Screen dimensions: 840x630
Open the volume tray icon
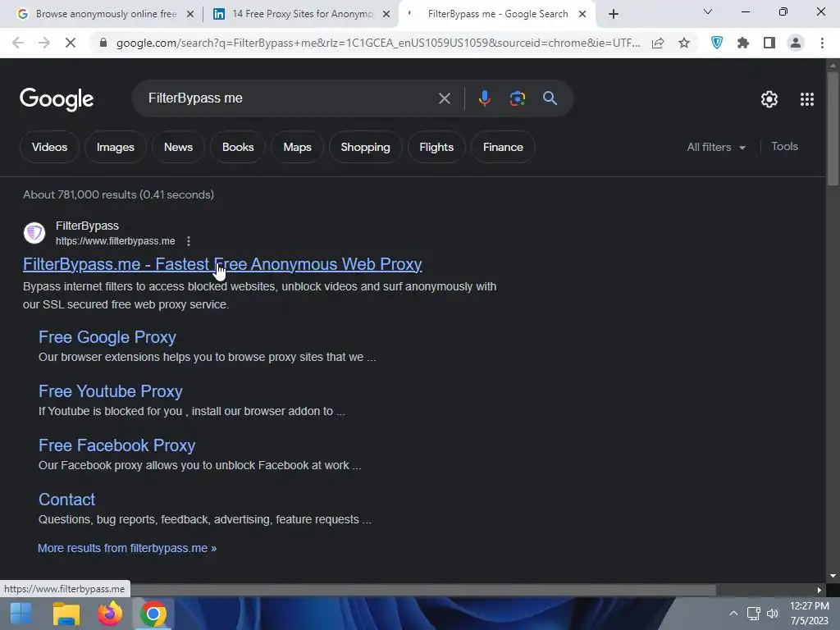773,614
